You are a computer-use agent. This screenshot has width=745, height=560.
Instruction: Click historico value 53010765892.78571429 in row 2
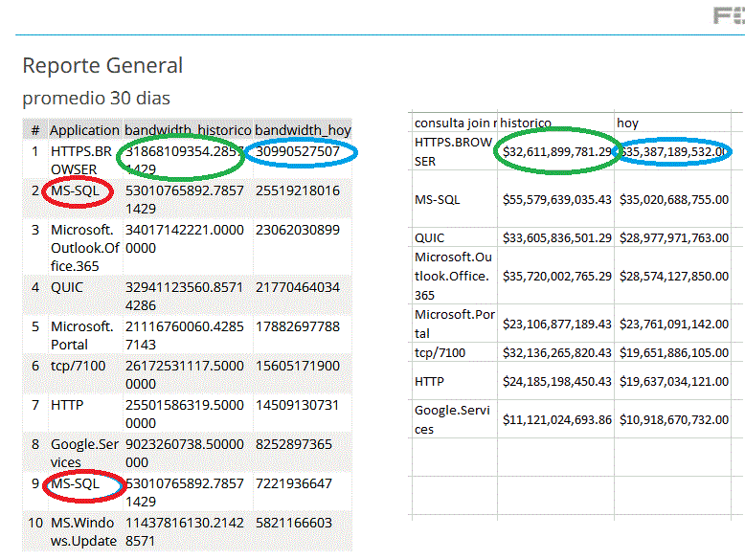coord(185,199)
